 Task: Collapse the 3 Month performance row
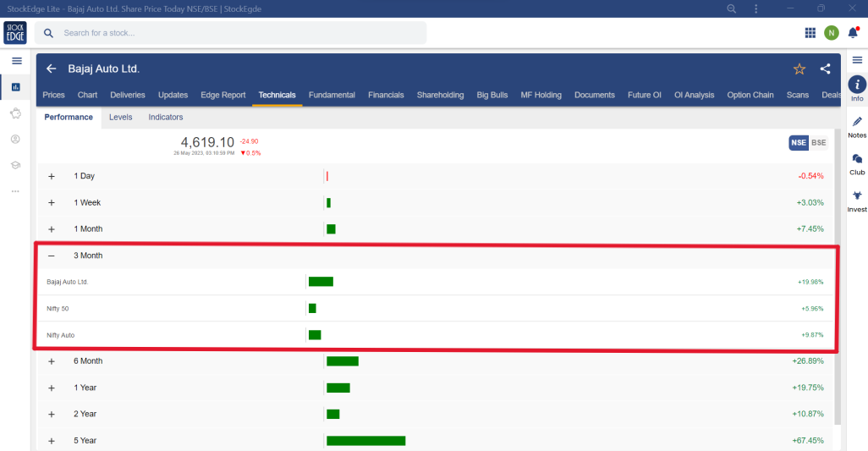pos(52,256)
